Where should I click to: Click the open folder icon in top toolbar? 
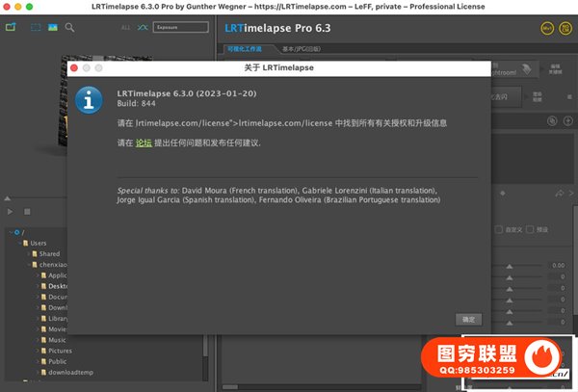point(11,28)
